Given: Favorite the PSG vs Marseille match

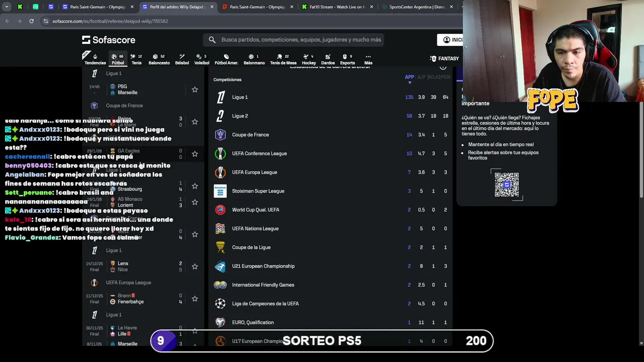Looking at the screenshot, I should 195,89.
